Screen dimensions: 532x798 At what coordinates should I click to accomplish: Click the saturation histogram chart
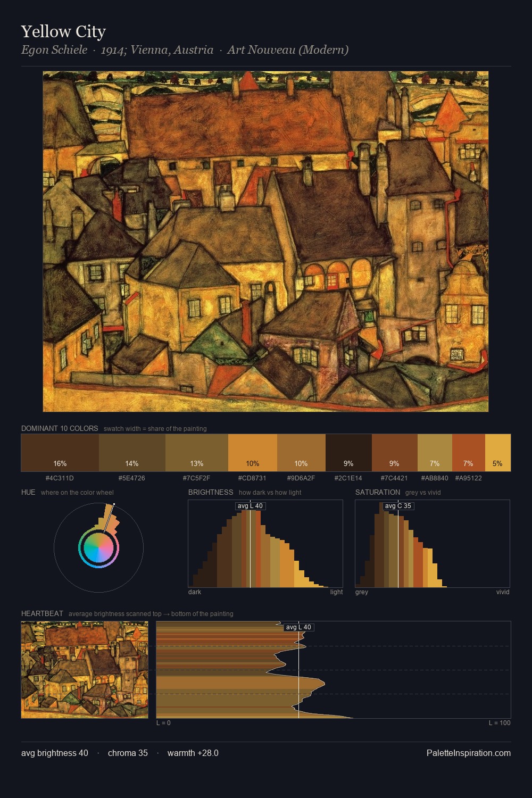click(x=433, y=544)
